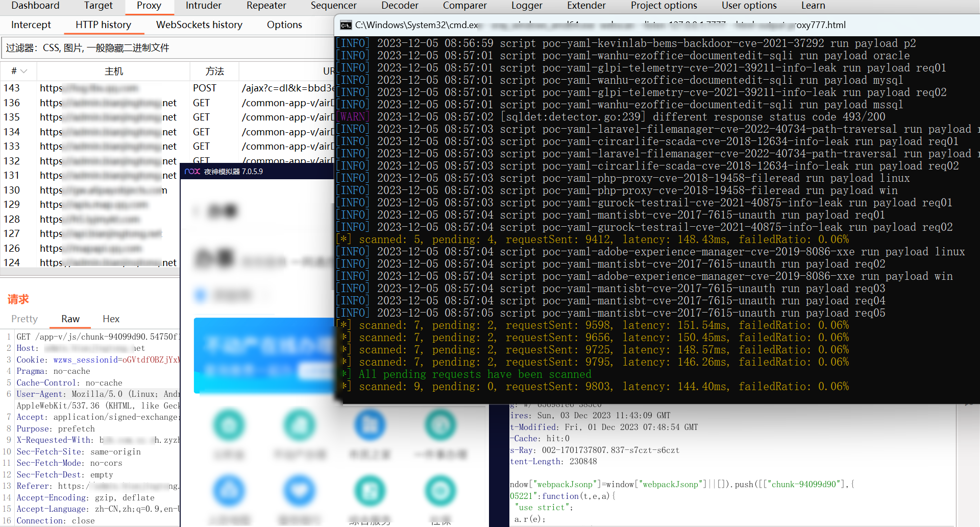This screenshot has height=527, width=980.
Task: Tap the blue banner in the emulator
Action: (x=264, y=355)
